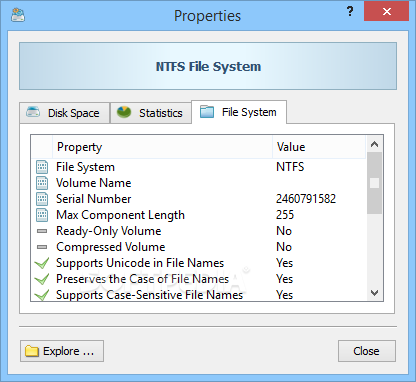Select the Serial Number property text

coord(94,199)
